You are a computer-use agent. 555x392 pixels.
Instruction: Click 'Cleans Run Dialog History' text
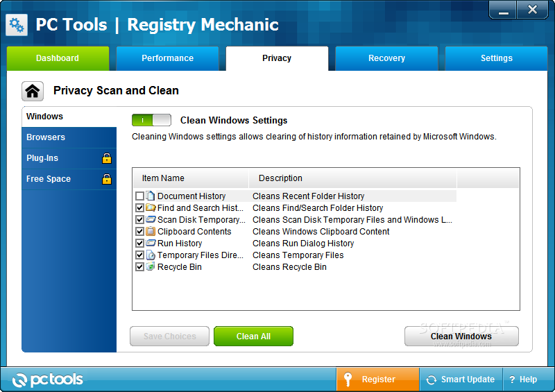tap(303, 244)
